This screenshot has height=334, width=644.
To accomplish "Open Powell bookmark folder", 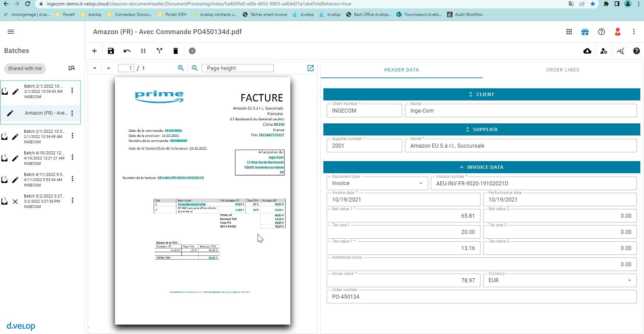I will (65, 14).
